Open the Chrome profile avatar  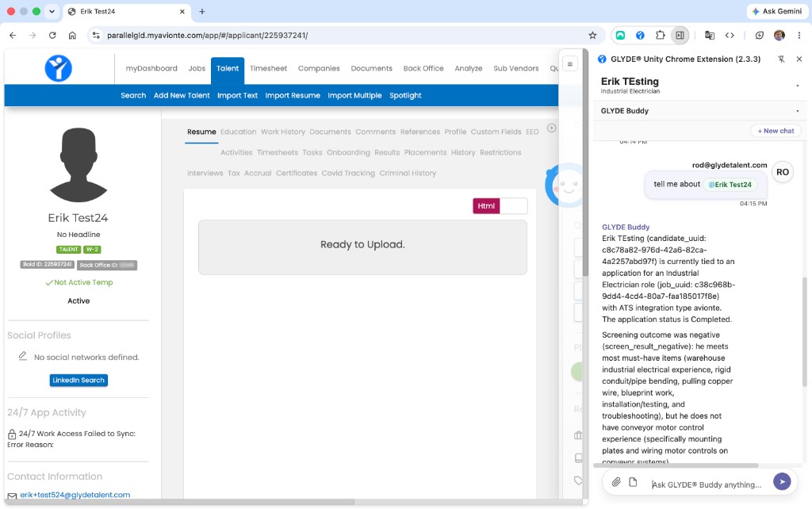click(x=779, y=35)
